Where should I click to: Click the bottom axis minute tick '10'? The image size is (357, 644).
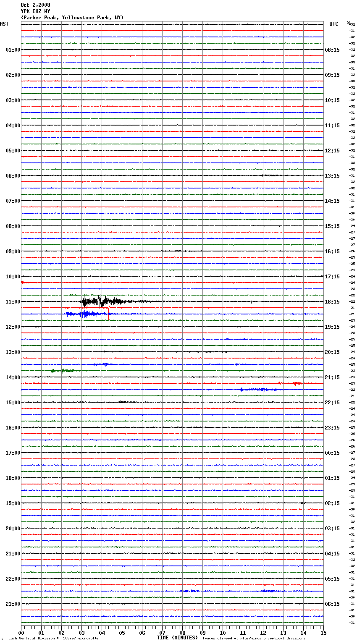pyautogui.click(x=223, y=633)
